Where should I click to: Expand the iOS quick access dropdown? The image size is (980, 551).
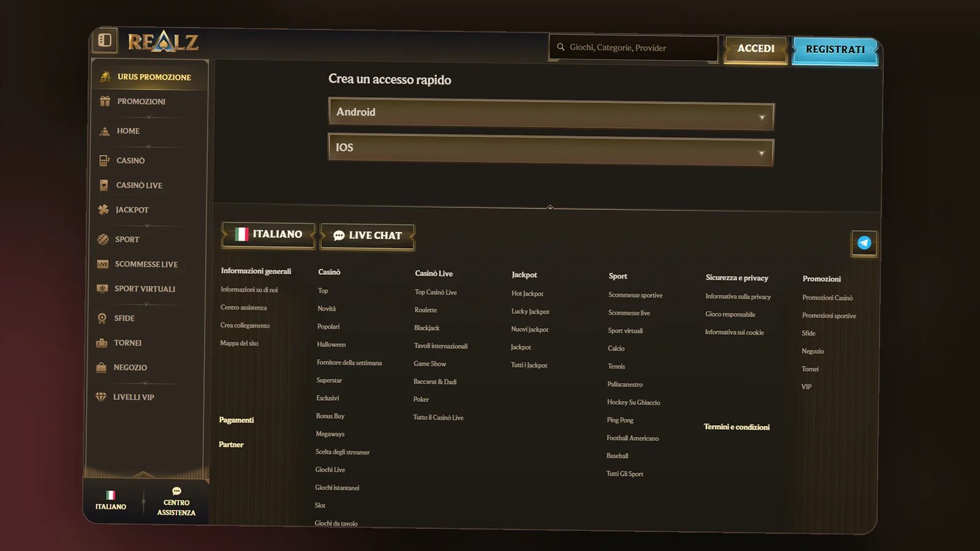(x=551, y=150)
